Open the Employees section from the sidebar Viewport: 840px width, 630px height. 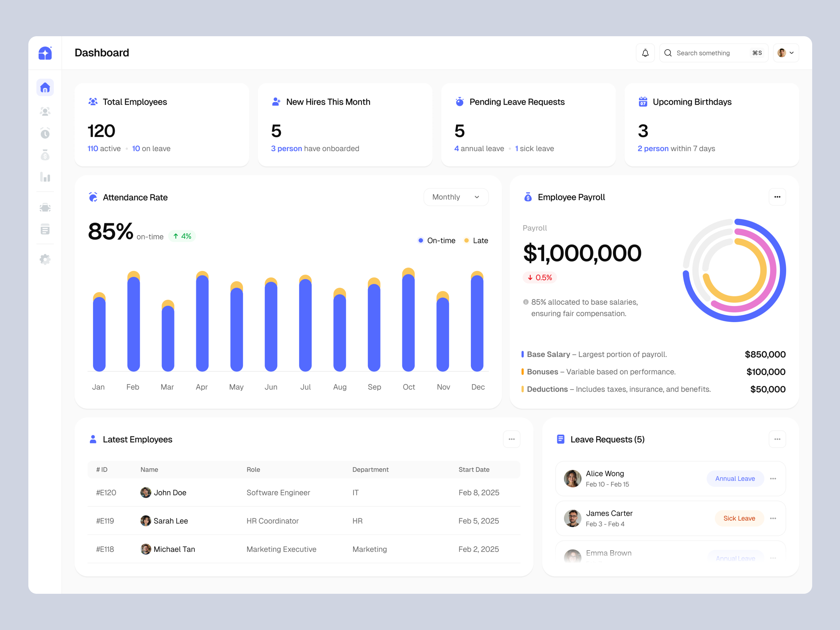coord(45,111)
